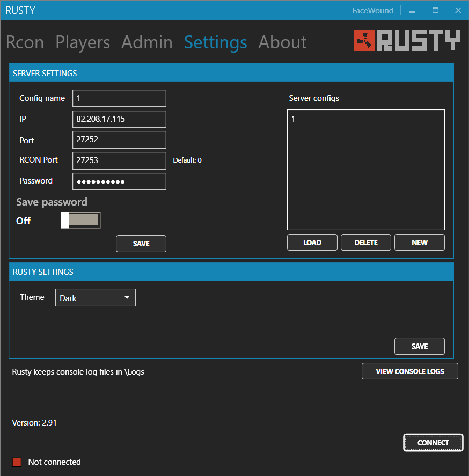Click the red Not connected status indicator

(17, 462)
